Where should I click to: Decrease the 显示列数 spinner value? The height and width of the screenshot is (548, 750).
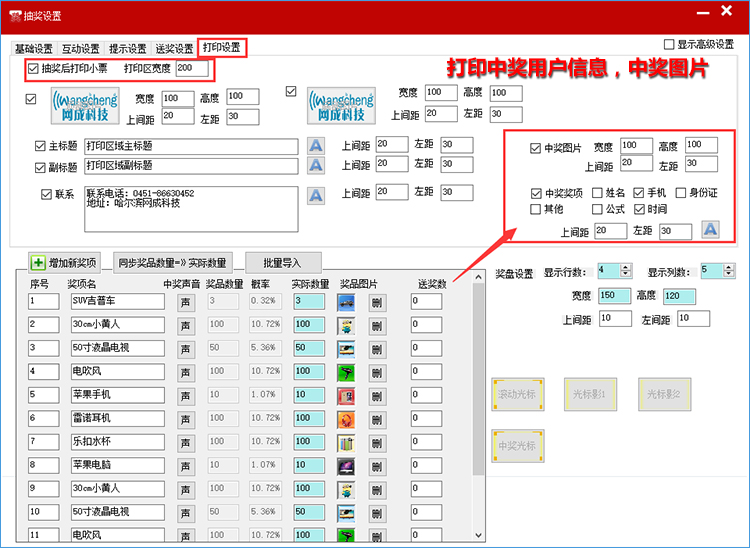730,273
